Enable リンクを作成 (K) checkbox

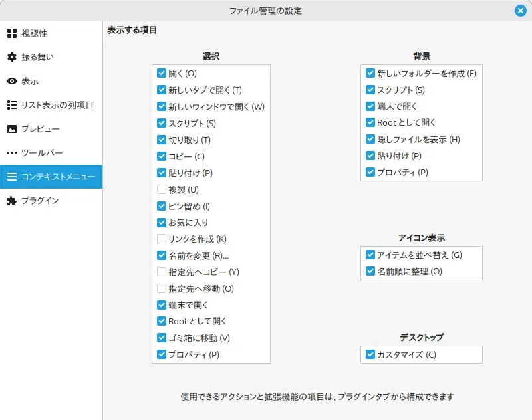[162, 239]
